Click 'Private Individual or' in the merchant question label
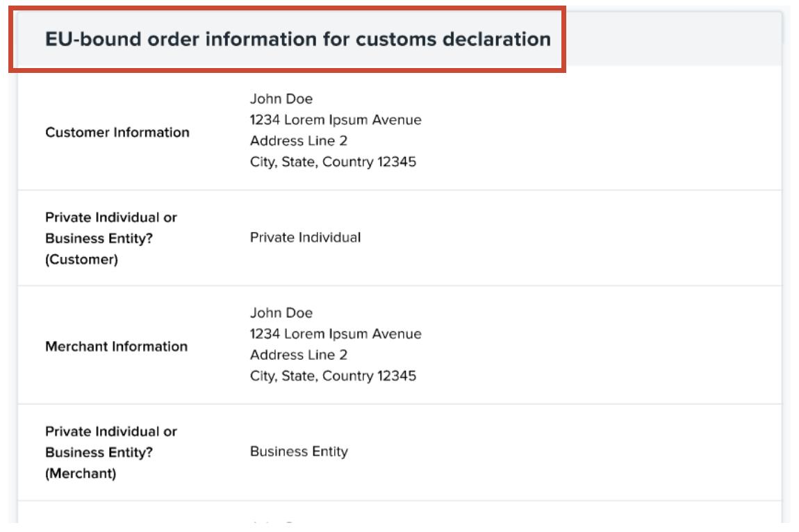 [x=111, y=431]
